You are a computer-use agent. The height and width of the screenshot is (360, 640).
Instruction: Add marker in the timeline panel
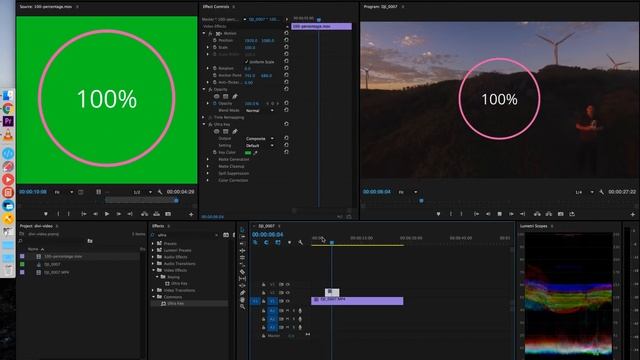289,242
